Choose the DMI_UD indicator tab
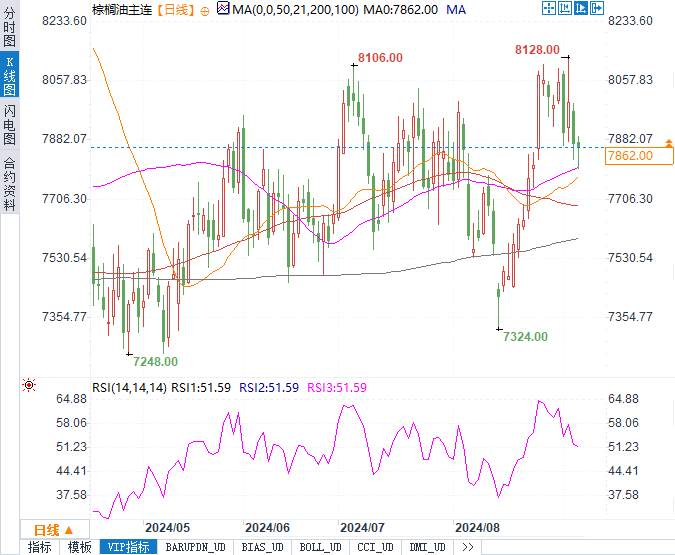Image resolution: width=675 pixels, height=555 pixels. coord(427,547)
